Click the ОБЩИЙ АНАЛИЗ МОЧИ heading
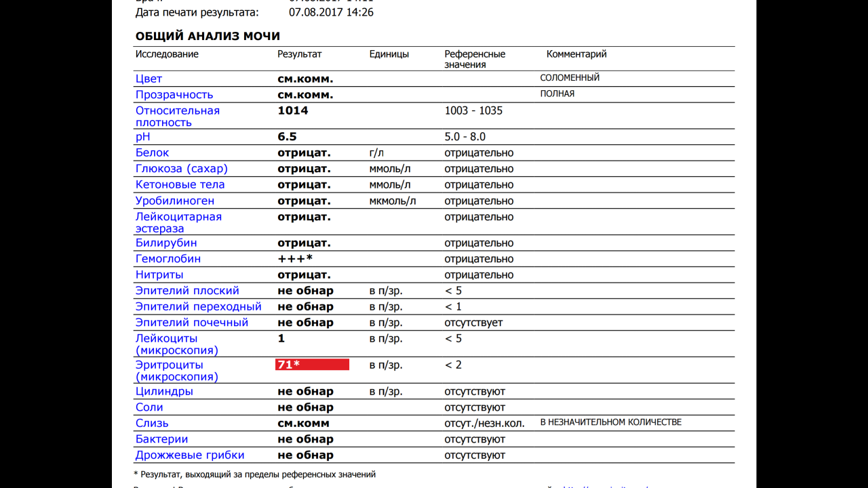The image size is (868, 488). (208, 37)
